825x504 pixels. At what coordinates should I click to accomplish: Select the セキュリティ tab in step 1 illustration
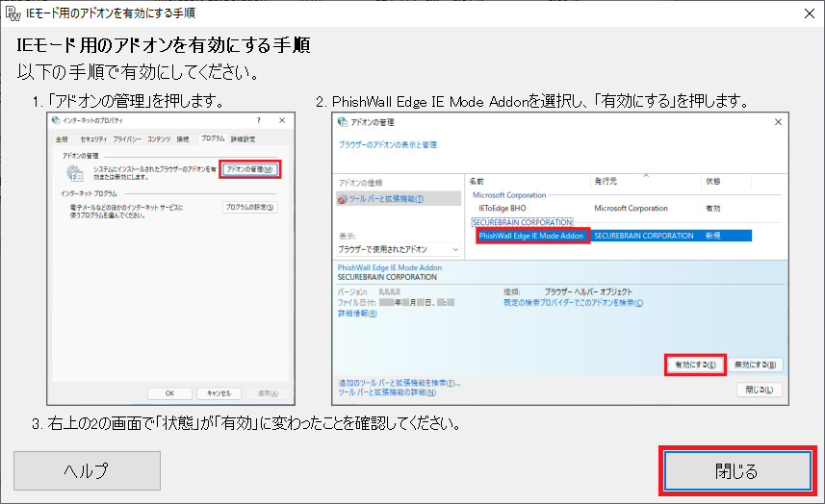tap(93, 139)
